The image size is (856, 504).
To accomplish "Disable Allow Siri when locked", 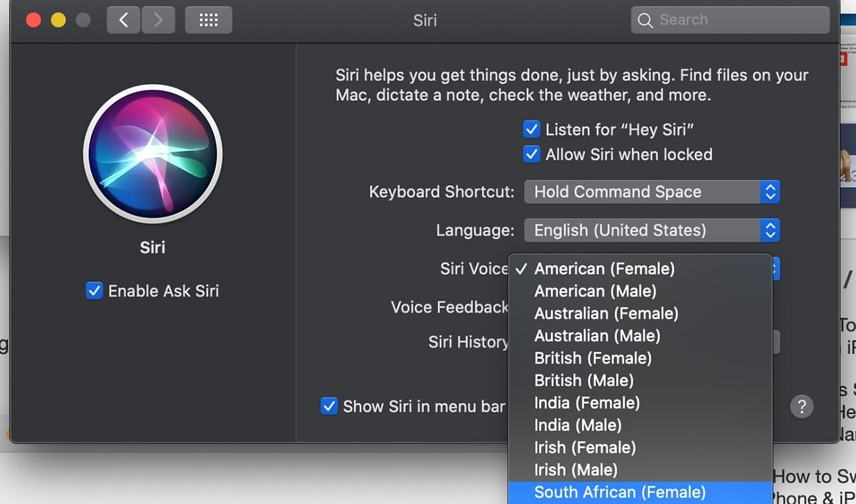I will pos(532,154).
